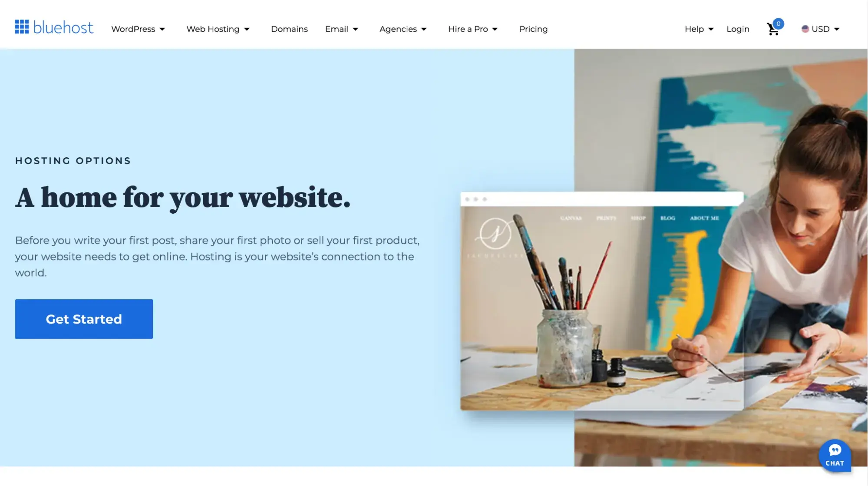Expand the Hire a Pro dropdown
868x486 pixels.
(x=472, y=29)
